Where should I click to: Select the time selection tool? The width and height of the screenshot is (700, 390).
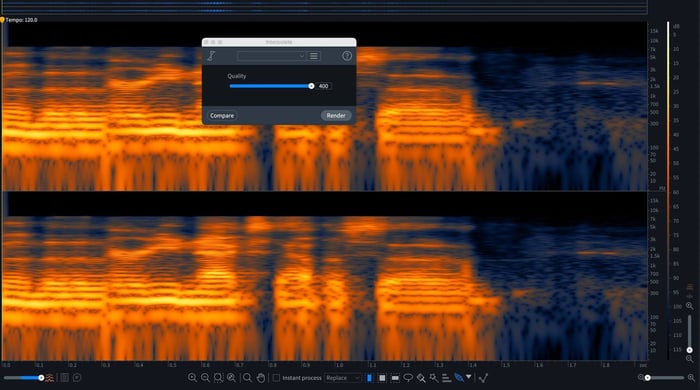coord(369,378)
